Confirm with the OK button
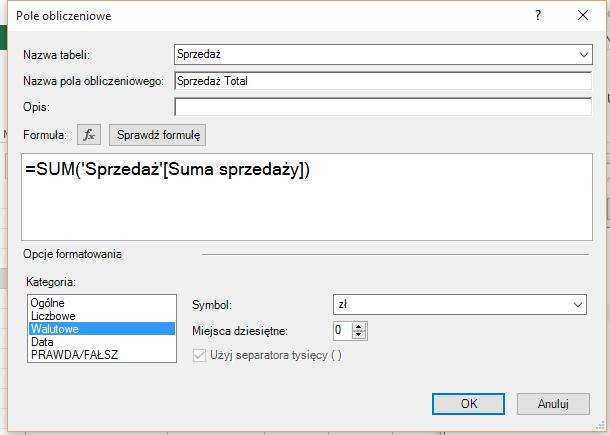The width and height of the screenshot is (610, 435). pyautogui.click(x=468, y=404)
